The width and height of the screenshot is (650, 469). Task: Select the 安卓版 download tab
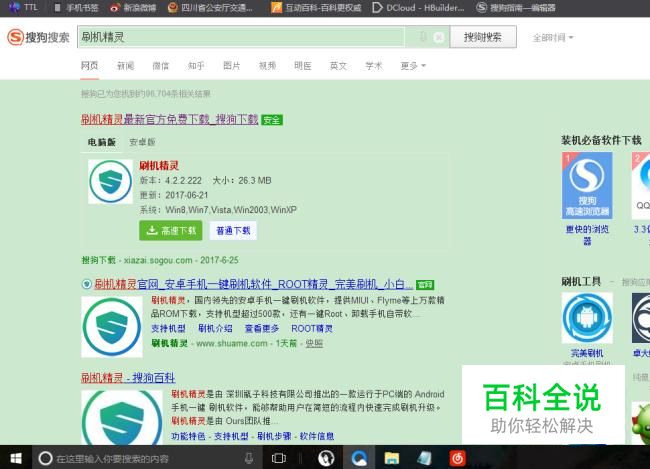pyautogui.click(x=142, y=142)
